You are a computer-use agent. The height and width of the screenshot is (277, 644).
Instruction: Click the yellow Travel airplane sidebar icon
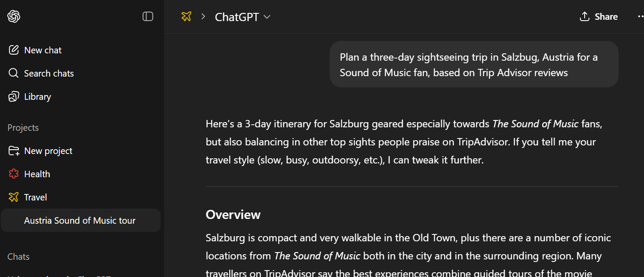tap(14, 197)
